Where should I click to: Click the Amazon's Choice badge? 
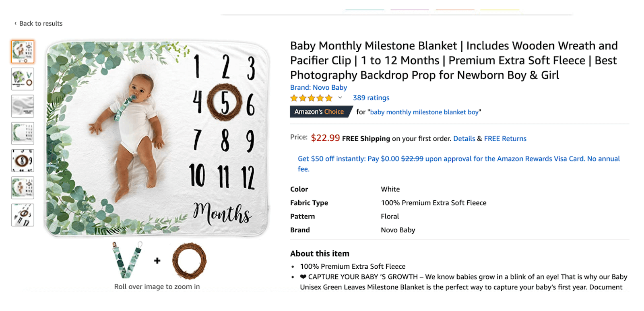point(321,111)
